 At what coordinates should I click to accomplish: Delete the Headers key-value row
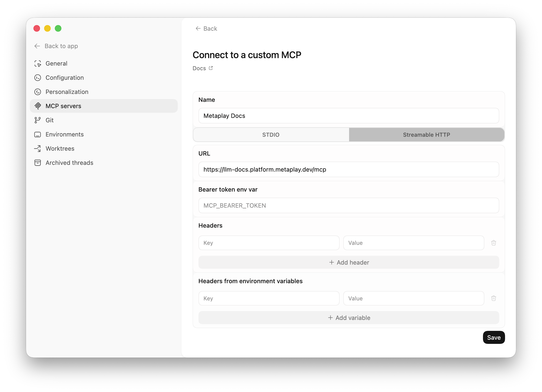point(494,243)
